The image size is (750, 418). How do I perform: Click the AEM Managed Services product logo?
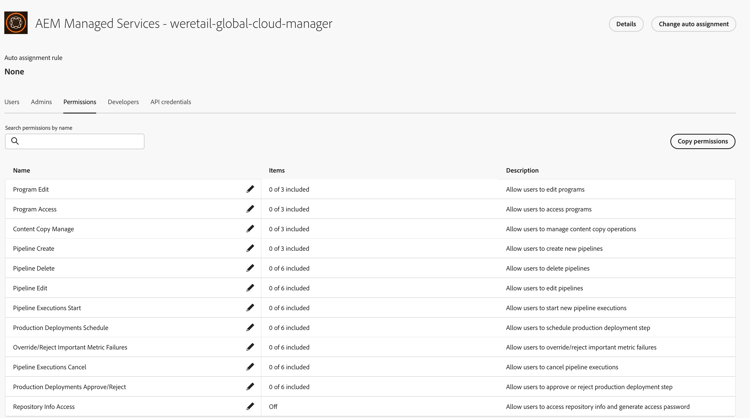click(x=16, y=23)
